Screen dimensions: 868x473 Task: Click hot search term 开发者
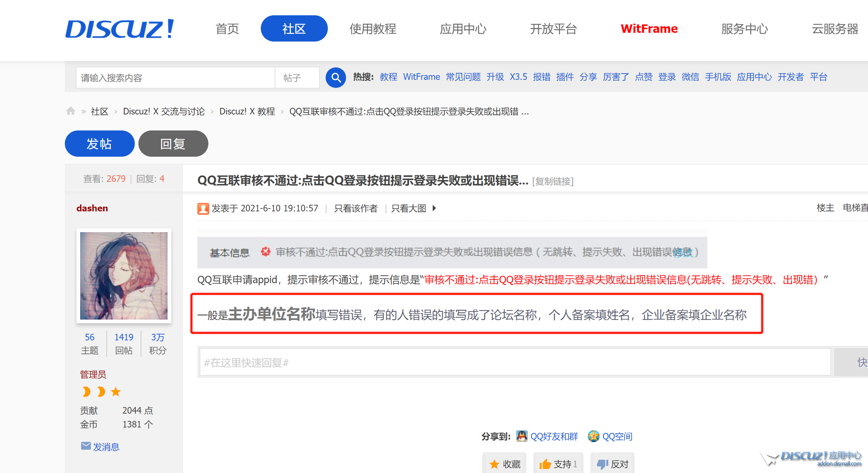pos(791,77)
